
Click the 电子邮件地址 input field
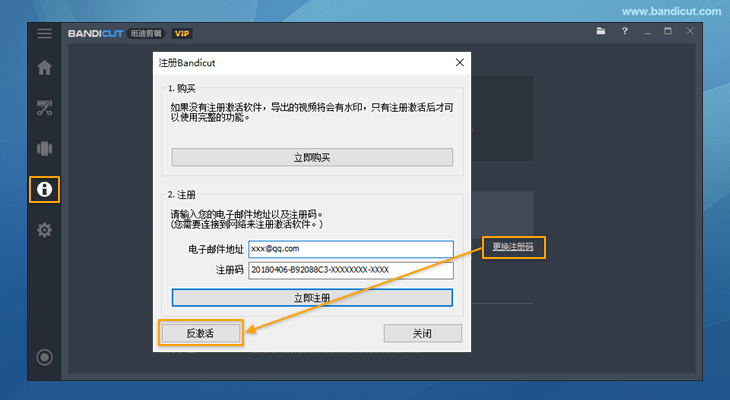coord(350,249)
